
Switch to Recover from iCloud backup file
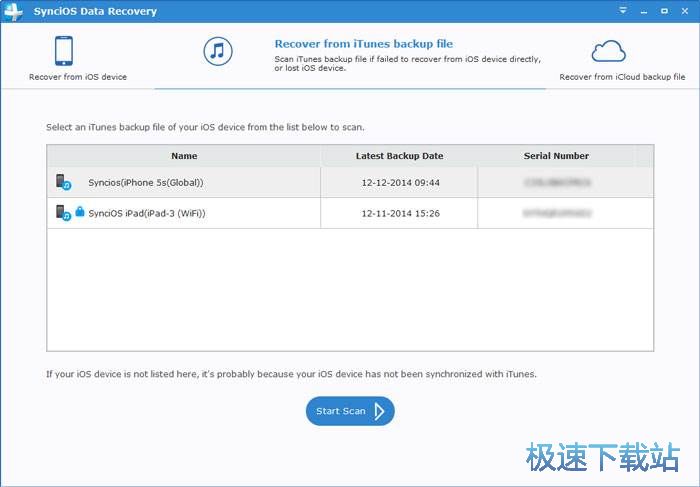[622, 60]
